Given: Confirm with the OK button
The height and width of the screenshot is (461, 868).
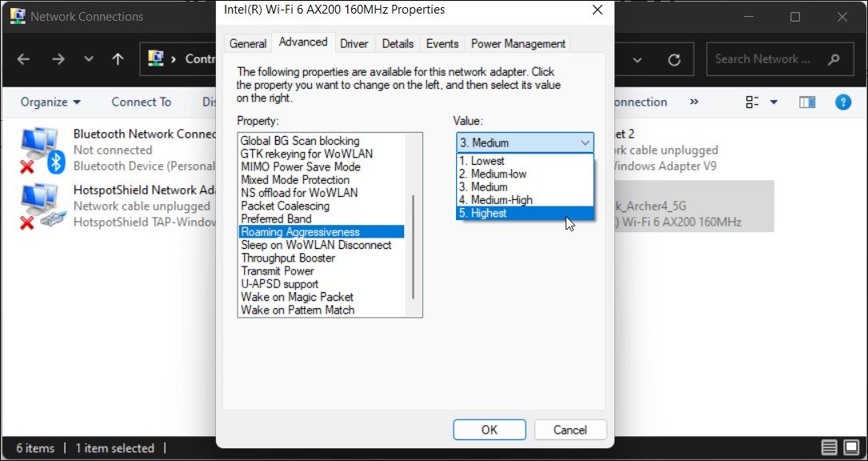Looking at the screenshot, I should click(490, 430).
